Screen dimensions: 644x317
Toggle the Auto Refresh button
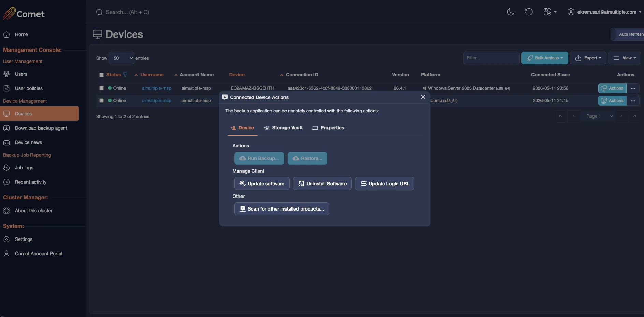coord(627,34)
